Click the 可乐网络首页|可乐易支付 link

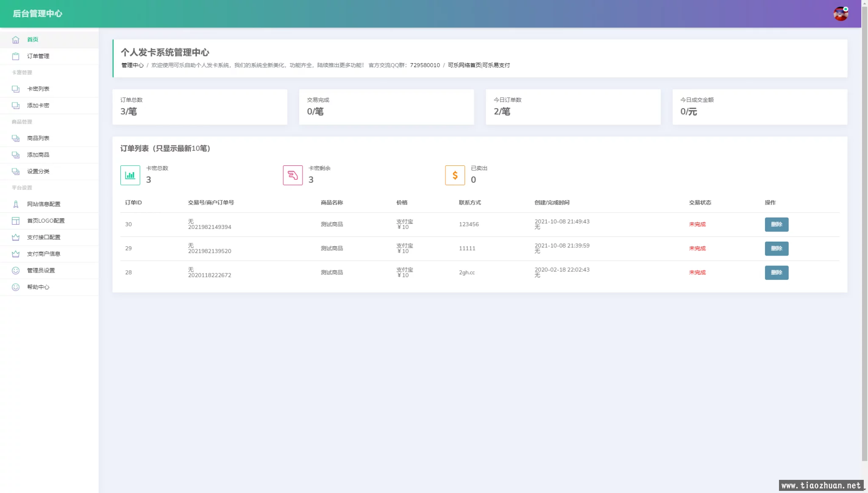(x=479, y=65)
